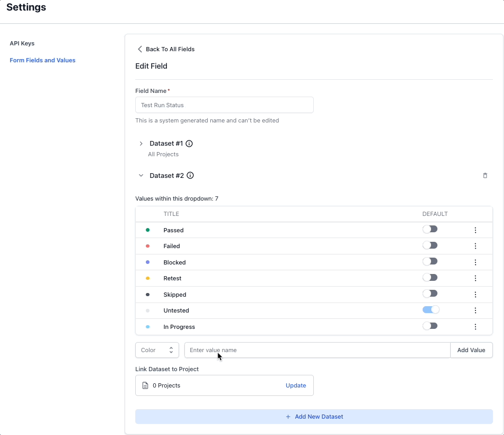Focus the Enter value name input
504x435 pixels.
(x=317, y=350)
